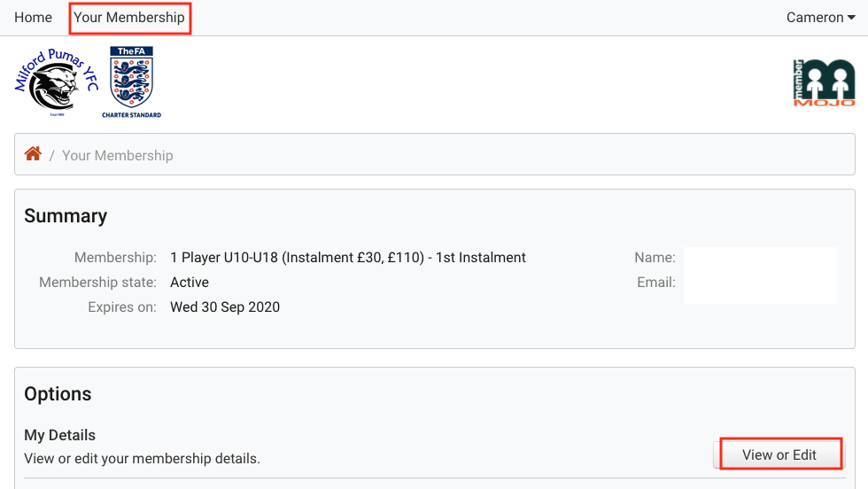The image size is (868, 489).
Task: Click Your Membership breadcrumb text
Action: pos(117,155)
